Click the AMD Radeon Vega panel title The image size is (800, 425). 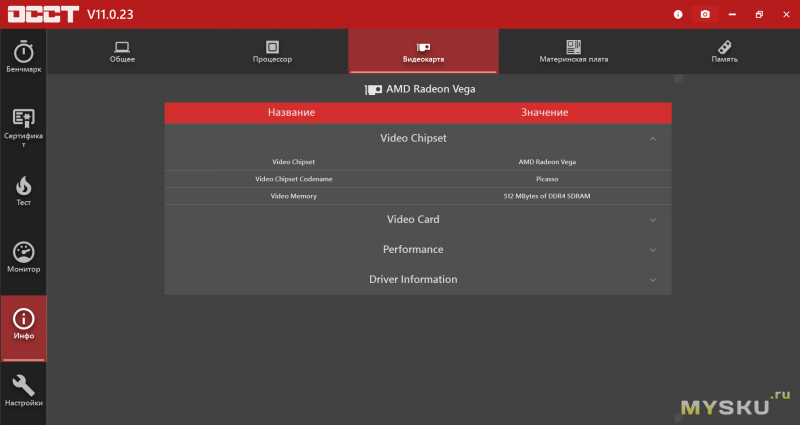[430, 89]
